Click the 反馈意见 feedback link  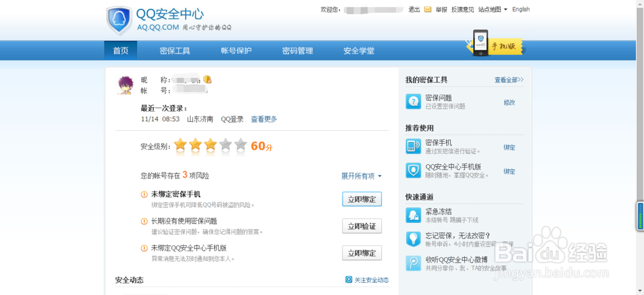click(x=462, y=10)
